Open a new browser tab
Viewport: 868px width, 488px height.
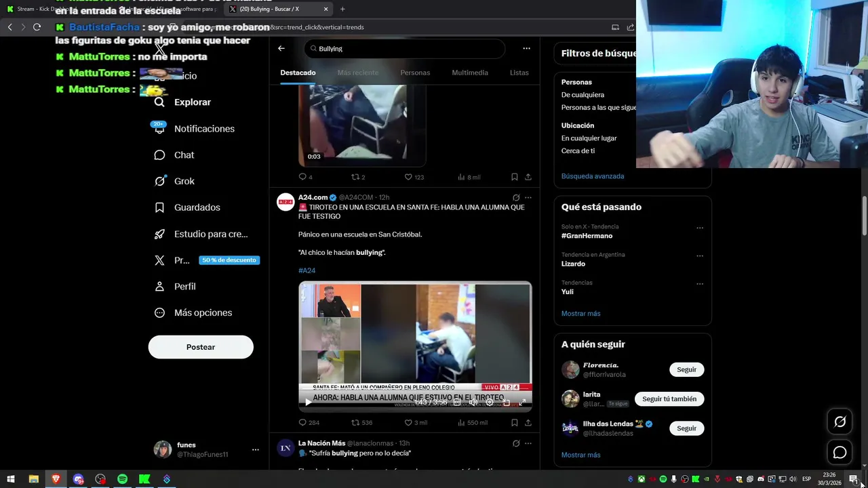tap(342, 9)
